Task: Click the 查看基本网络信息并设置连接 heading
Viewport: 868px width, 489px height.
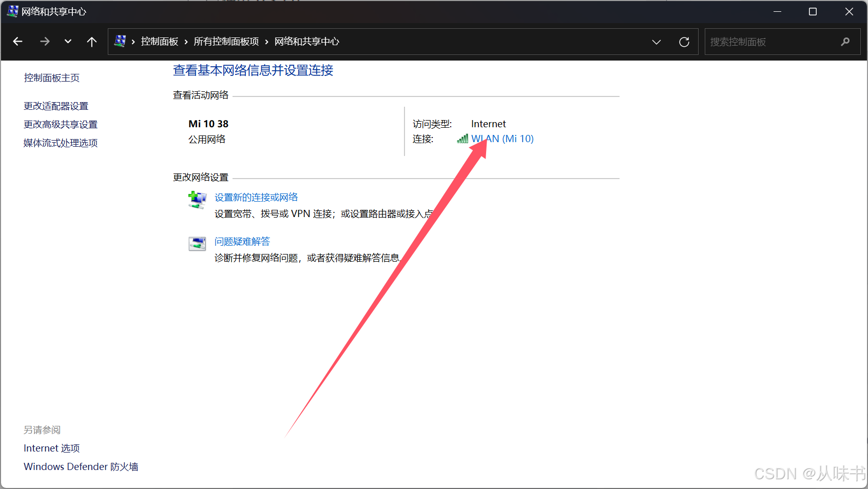Action: [253, 70]
